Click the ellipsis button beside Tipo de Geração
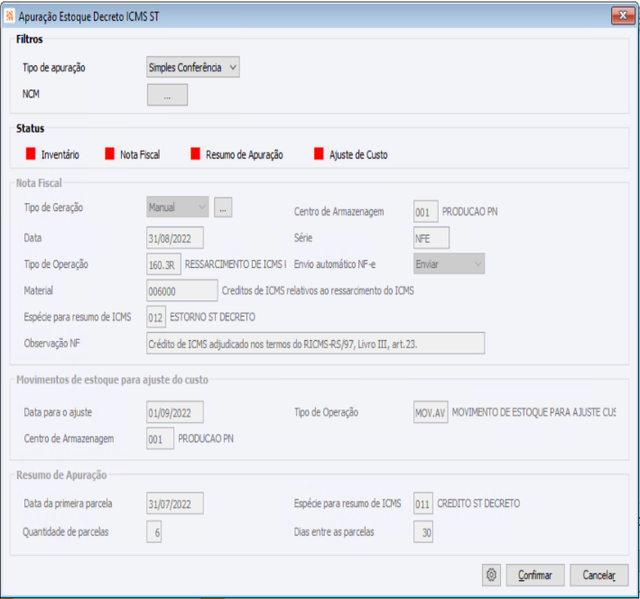Screen dimensions: 640x599 pos(223,208)
